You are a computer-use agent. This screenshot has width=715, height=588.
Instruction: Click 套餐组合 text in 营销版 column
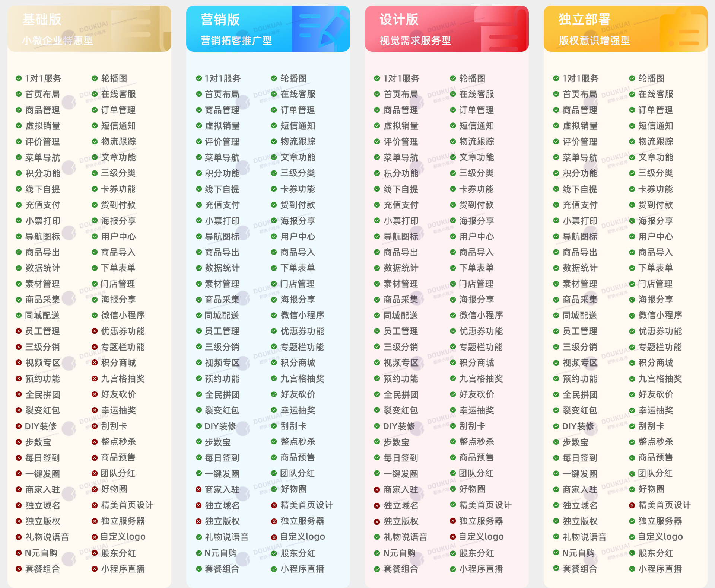[222, 569]
